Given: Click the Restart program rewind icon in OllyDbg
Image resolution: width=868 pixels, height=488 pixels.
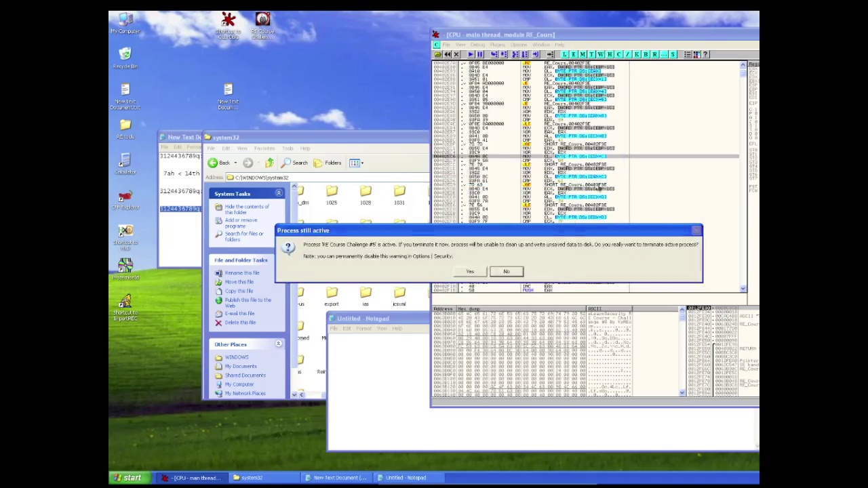Looking at the screenshot, I should point(447,54).
